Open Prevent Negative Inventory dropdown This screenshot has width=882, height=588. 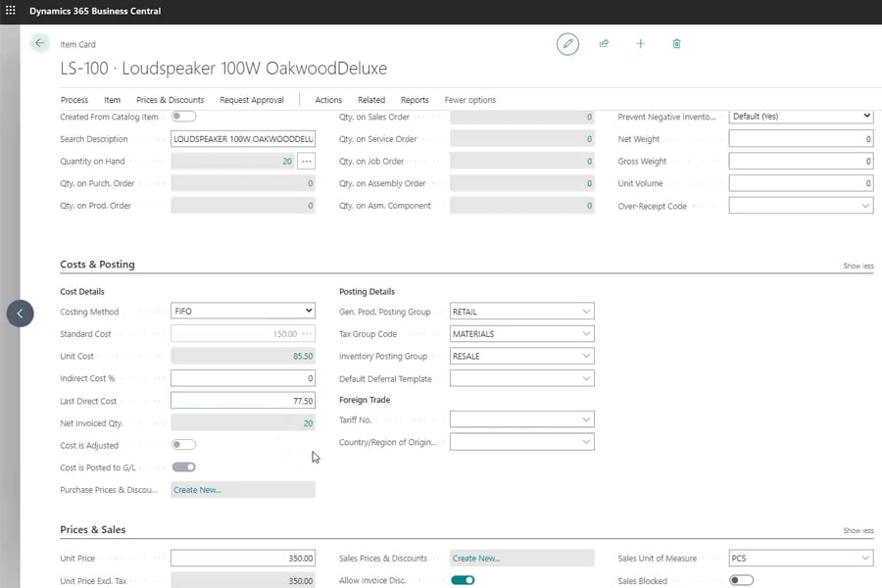[801, 117]
